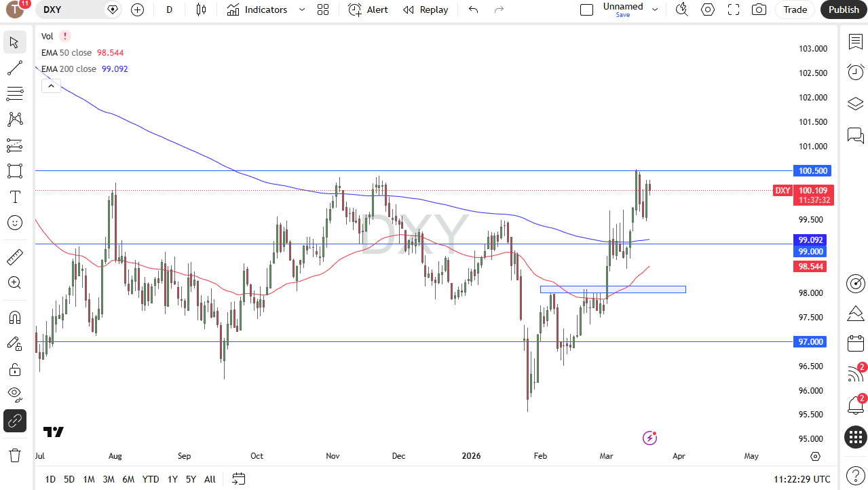Select the 1Y date range tab
Viewport: 868px width, 490px height.
[172, 479]
